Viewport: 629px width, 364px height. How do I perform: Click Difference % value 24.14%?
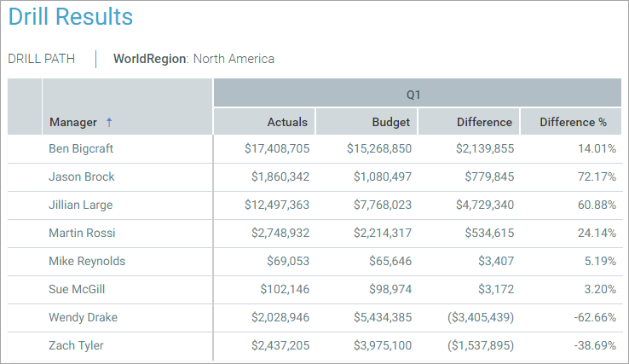(597, 233)
